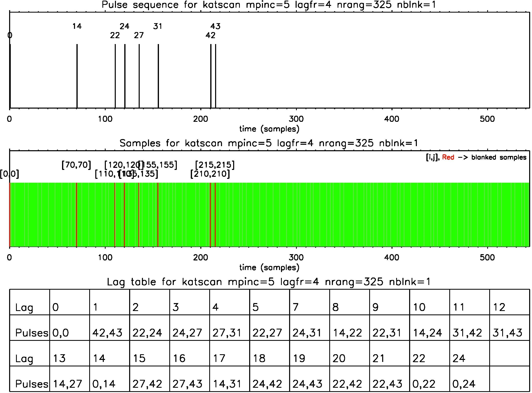Click the Lag table title text

[269, 282]
